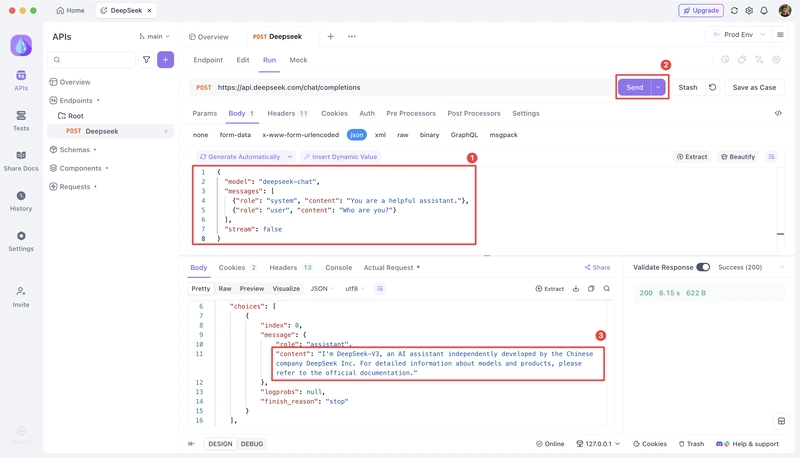Open the tab more options ellipsis
Screen dimensions: 800x458
pos(352,36)
